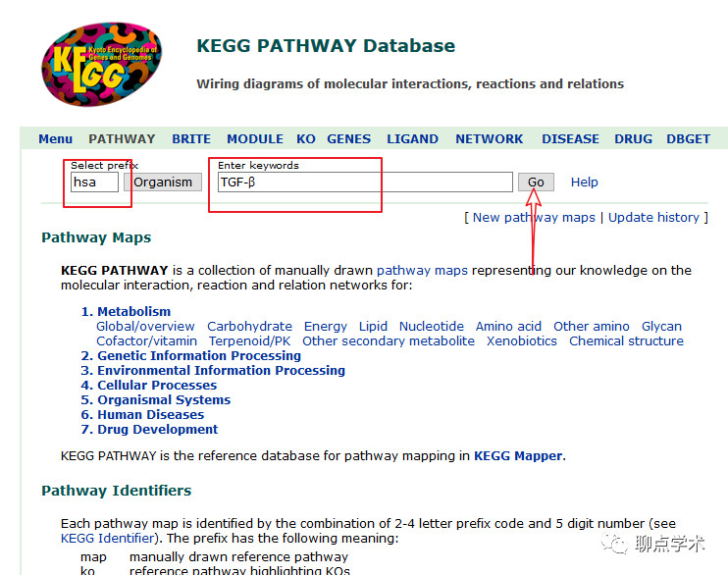The height and width of the screenshot is (575, 728).
Task: Open New pathway maps link
Action: click(534, 218)
